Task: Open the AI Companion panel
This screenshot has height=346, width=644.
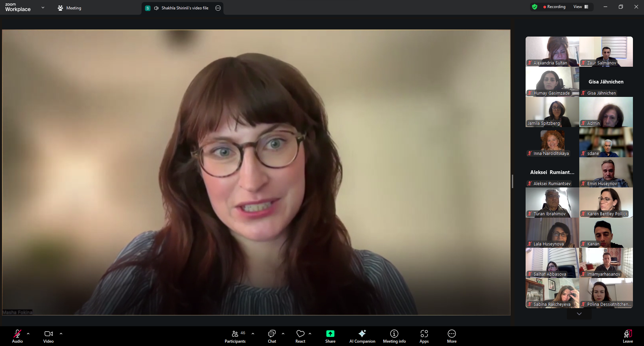Action: 362,336
